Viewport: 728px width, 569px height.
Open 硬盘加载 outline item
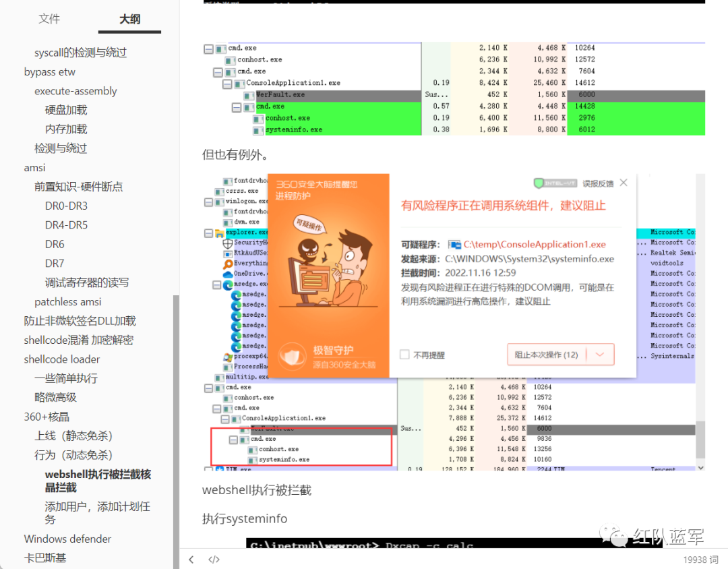66,110
